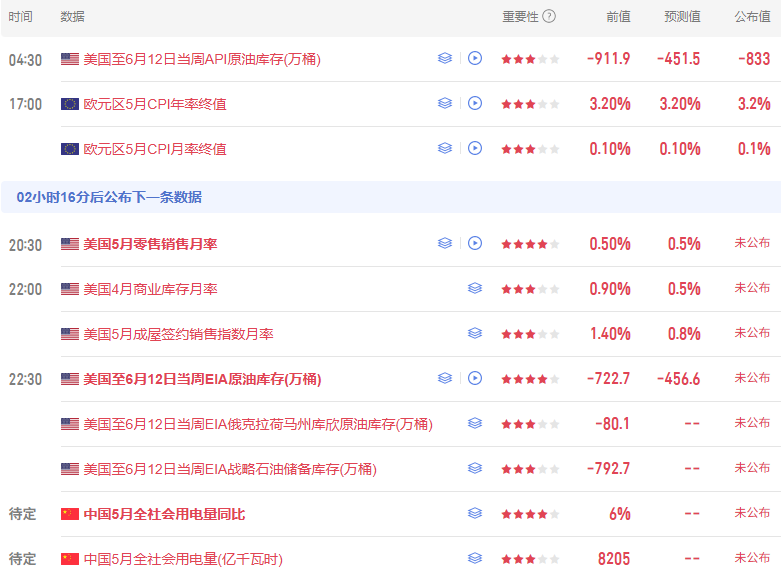Click the 22:00 time cell
This screenshot has width=781, height=577.
click(25, 289)
